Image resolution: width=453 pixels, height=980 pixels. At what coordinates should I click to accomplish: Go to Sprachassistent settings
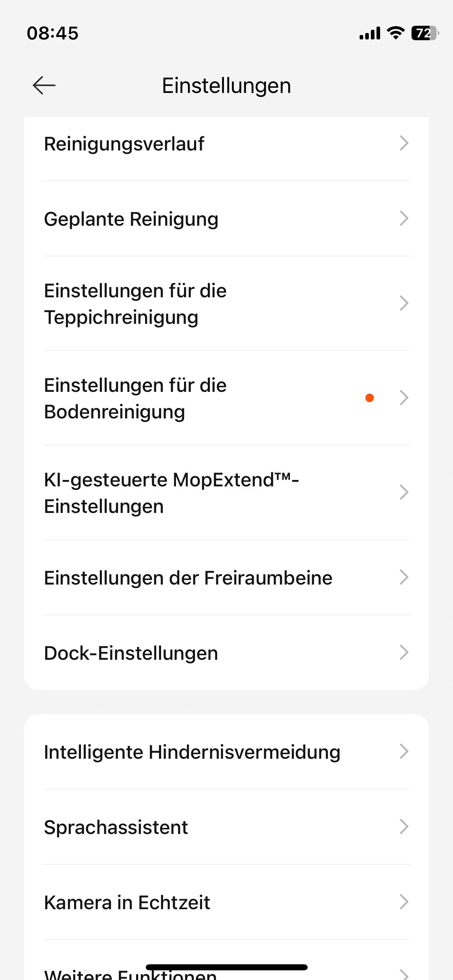coord(116,827)
